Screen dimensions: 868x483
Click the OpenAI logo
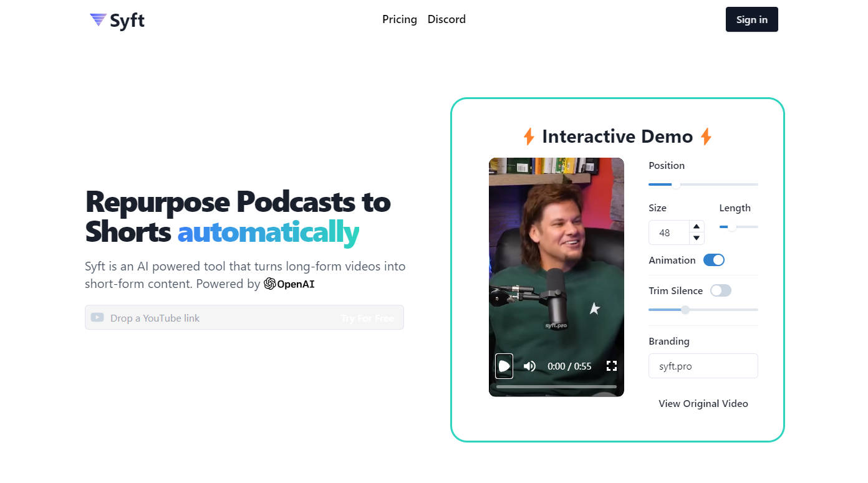point(289,284)
